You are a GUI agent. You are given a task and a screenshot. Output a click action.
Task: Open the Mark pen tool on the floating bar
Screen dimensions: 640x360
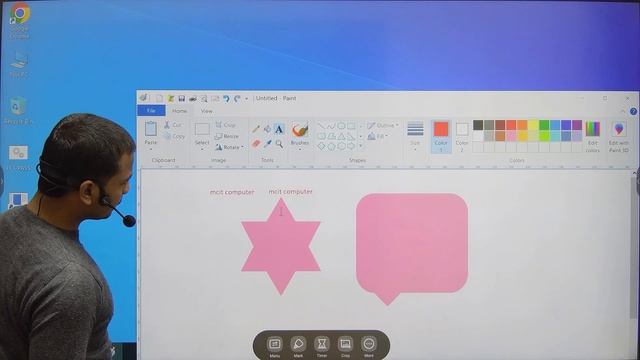tap(298, 344)
